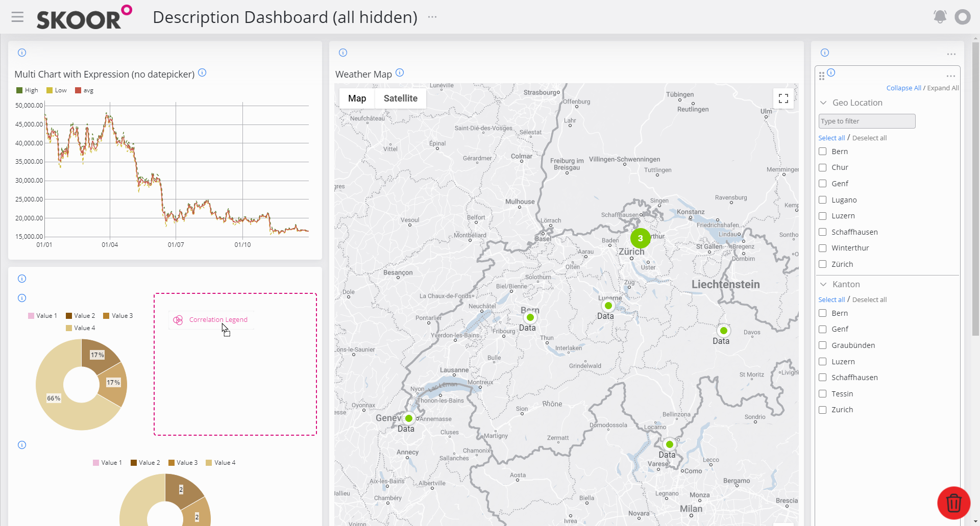This screenshot has width=980, height=526.
Task: Click the 66% donut chart segment
Action: click(x=54, y=398)
